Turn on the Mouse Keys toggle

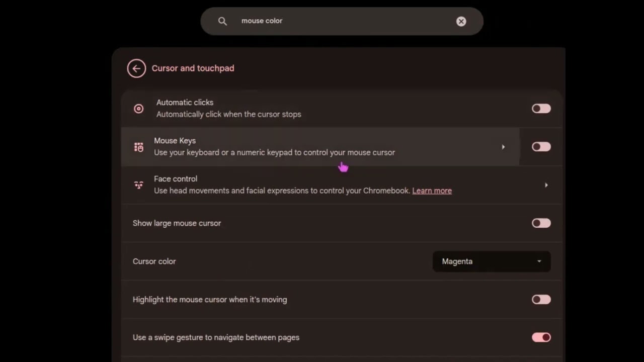coord(541,147)
